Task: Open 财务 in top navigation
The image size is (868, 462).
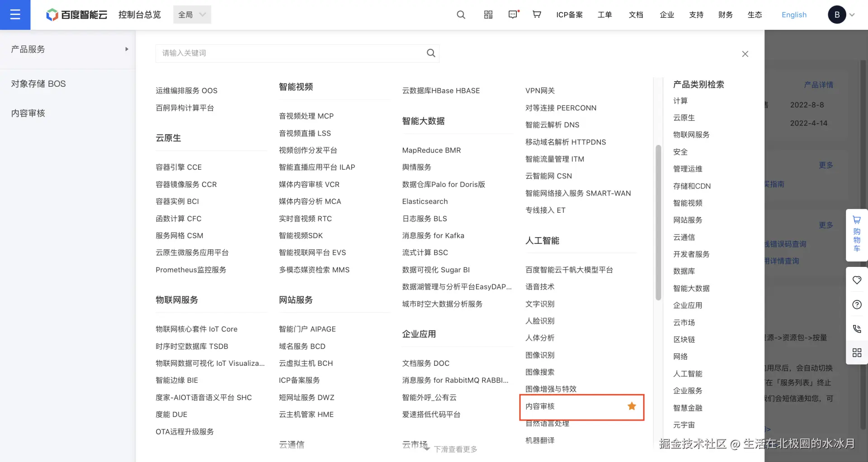Action: [725, 15]
